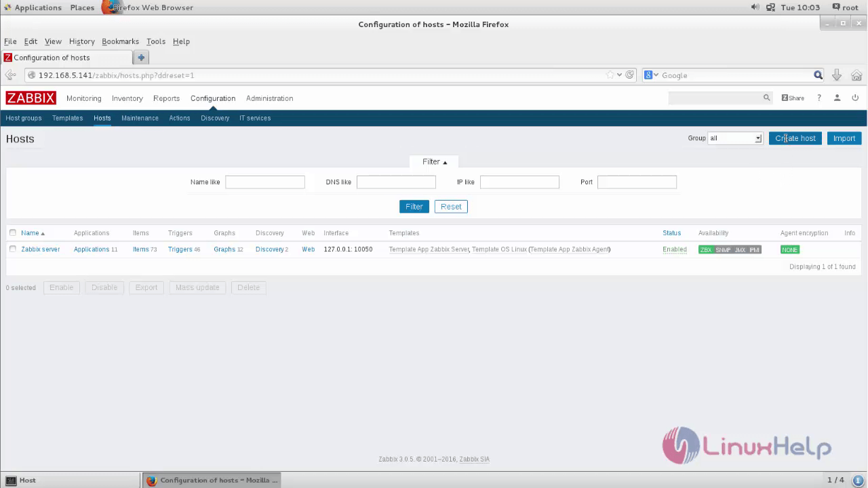Screen dimensions: 868x488
Task: Open the Reports menu
Action: point(166,98)
